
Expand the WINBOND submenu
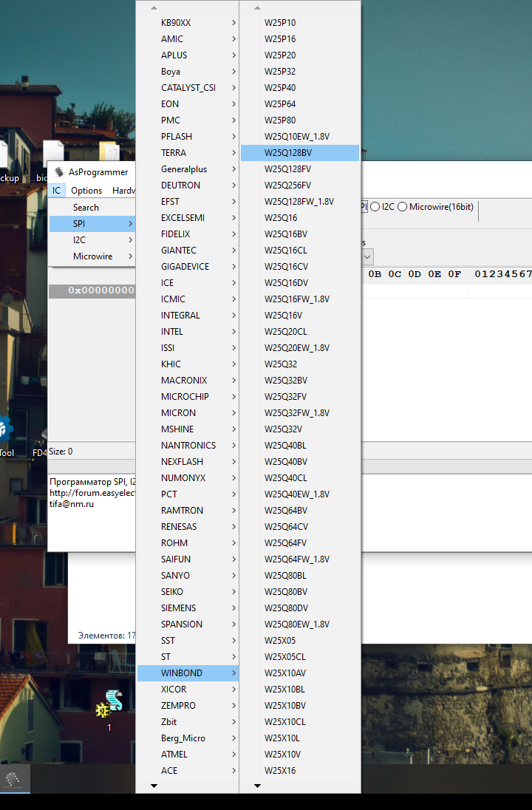188,673
